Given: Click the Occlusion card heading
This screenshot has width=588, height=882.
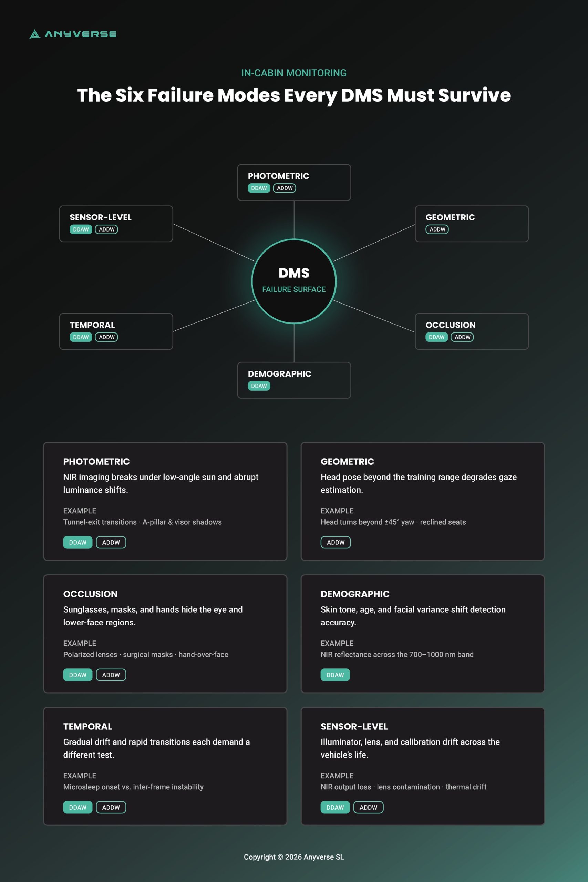Looking at the screenshot, I should pos(90,594).
